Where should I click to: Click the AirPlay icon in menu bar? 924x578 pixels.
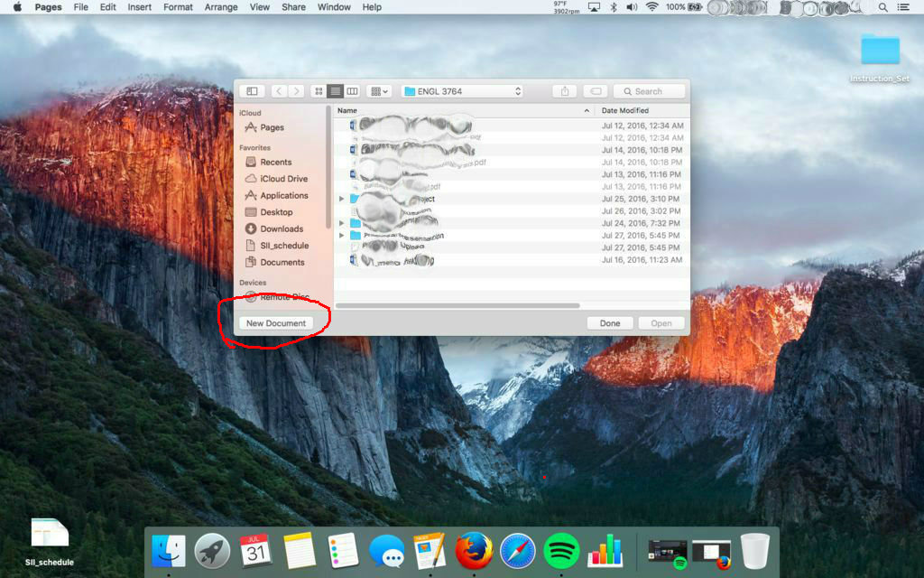(594, 7)
